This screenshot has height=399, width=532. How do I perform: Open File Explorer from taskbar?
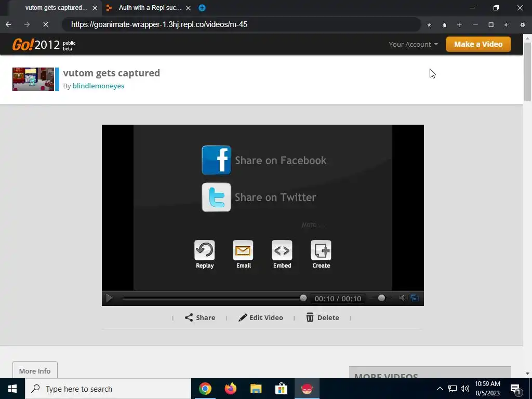256,389
